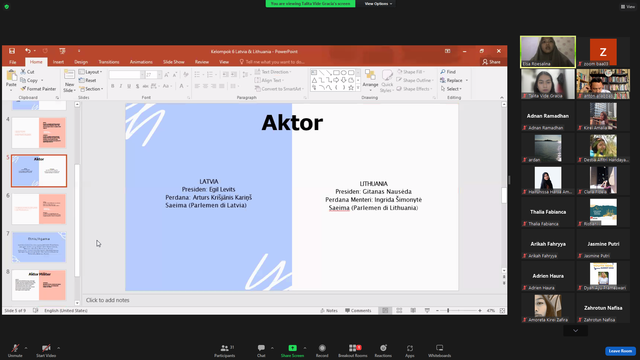Switch to Slide Sorter view icon
Screen dimensions: 640x360
pyautogui.click(x=399, y=311)
